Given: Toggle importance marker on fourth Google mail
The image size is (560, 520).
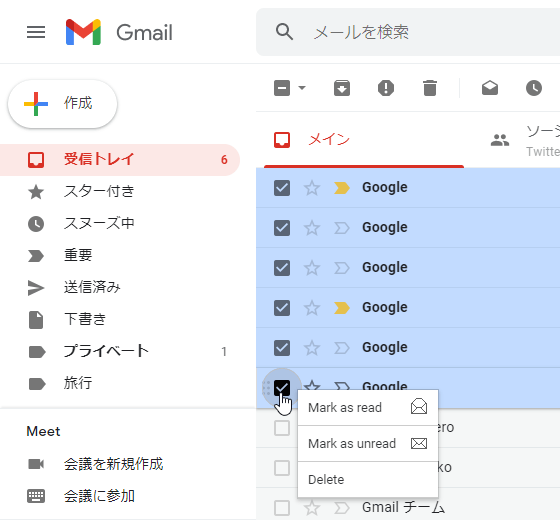Looking at the screenshot, I should (342, 308).
